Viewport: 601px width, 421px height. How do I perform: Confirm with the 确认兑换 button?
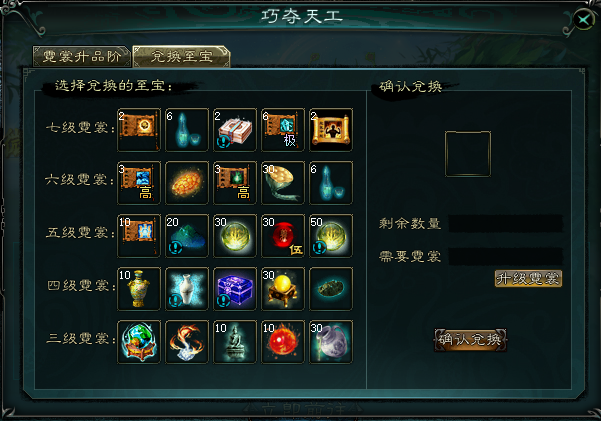(x=470, y=340)
